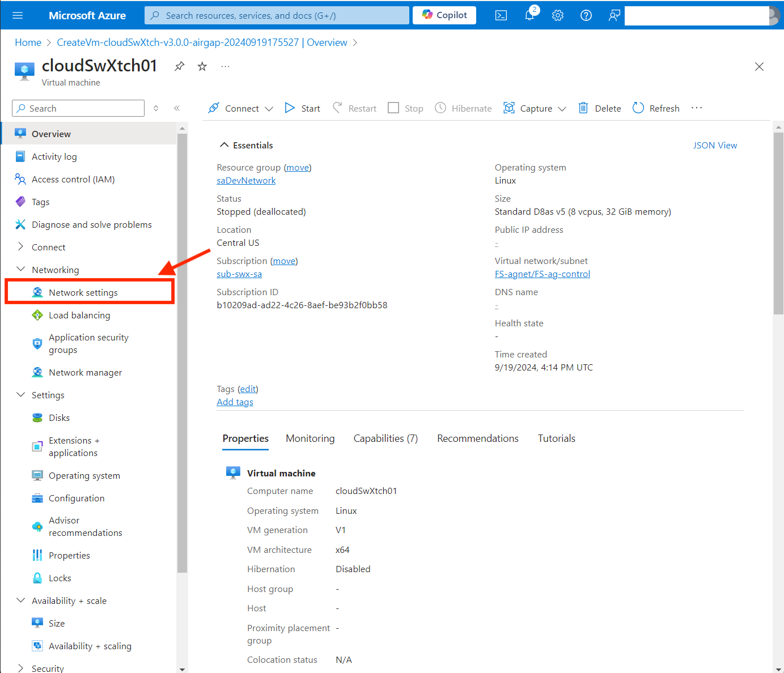The height and width of the screenshot is (673, 784).
Task: View notifications via the bell icon
Action: click(x=529, y=15)
